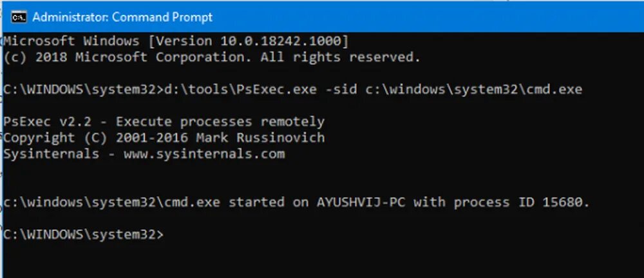Screen dimensions: 644x278
Task: Click the empty blue title bar area
Action: click(x=427, y=17)
